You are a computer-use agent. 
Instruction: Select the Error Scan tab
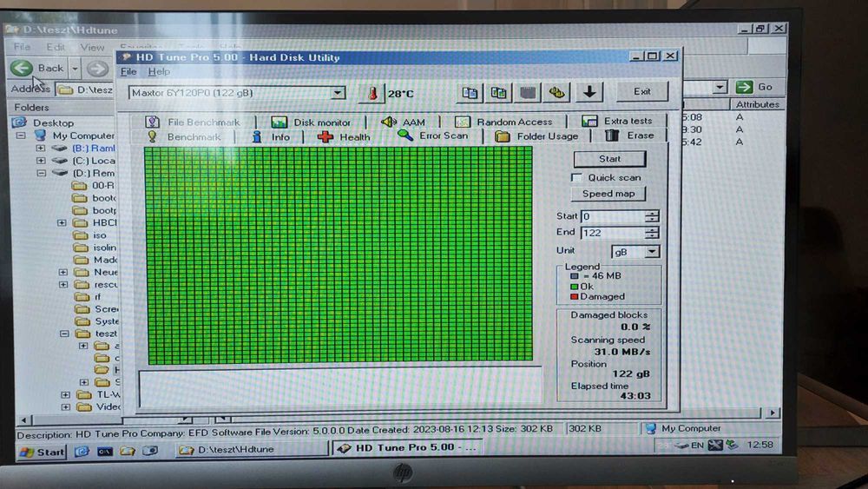tap(433, 135)
